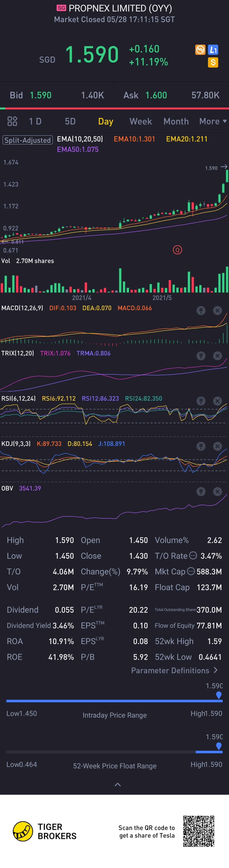The height and width of the screenshot is (868, 229).
Task: Tap the yellow dollar sign badge icon
Action: [x=213, y=62]
